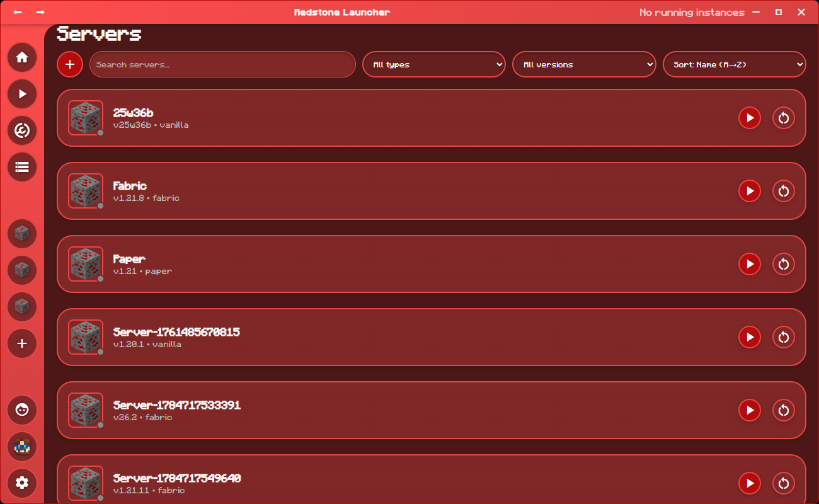The image size is (819, 504).
Task: Click Server-1761485670815 block thumbnail
Action: 86,337
